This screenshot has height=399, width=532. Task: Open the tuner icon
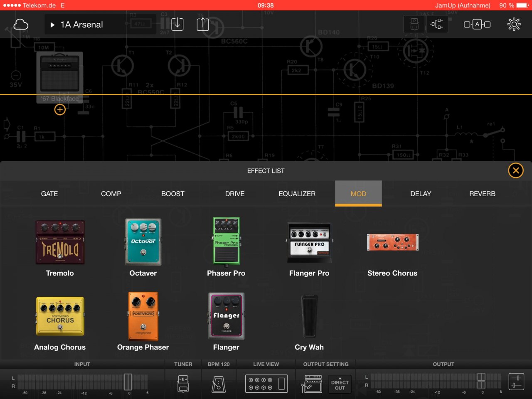tap(183, 384)
